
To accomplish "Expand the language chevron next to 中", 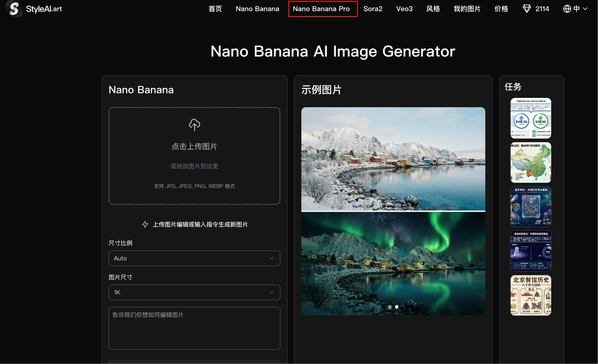I will click(x=586, y=8).
